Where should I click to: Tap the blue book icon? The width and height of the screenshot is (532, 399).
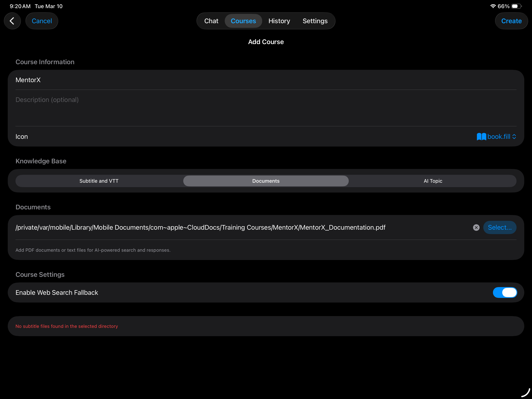pyautogui.click(x=481, y=137)
